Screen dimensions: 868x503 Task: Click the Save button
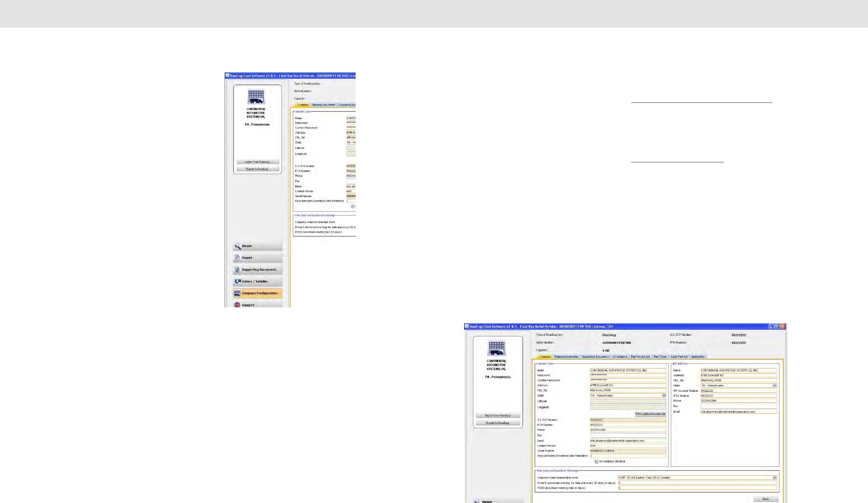[x=766, y=499]
